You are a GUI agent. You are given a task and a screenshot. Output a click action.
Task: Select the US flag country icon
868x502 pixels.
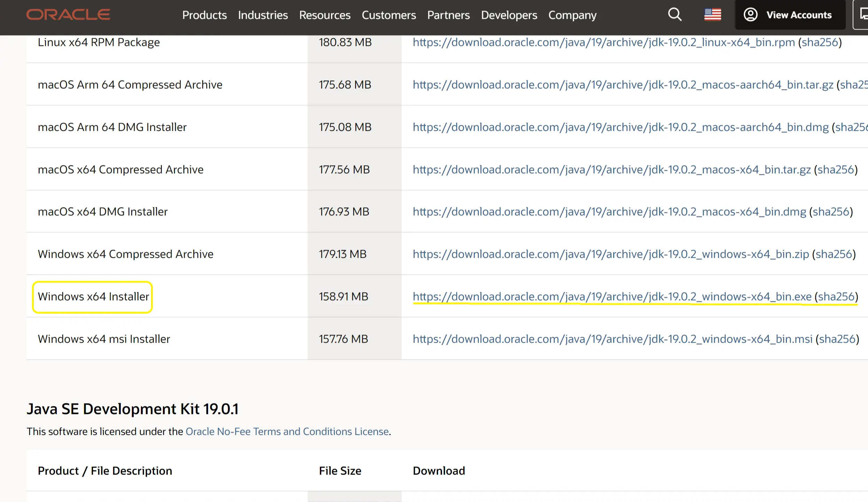pyautogui.click(x=712, y=15)
